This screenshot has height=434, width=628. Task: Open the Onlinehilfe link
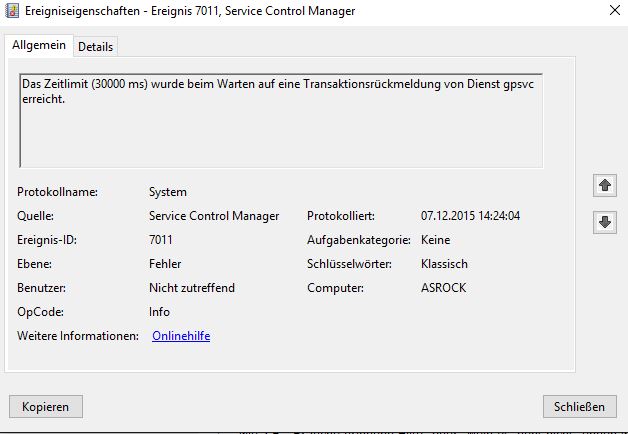pos(181,336)
